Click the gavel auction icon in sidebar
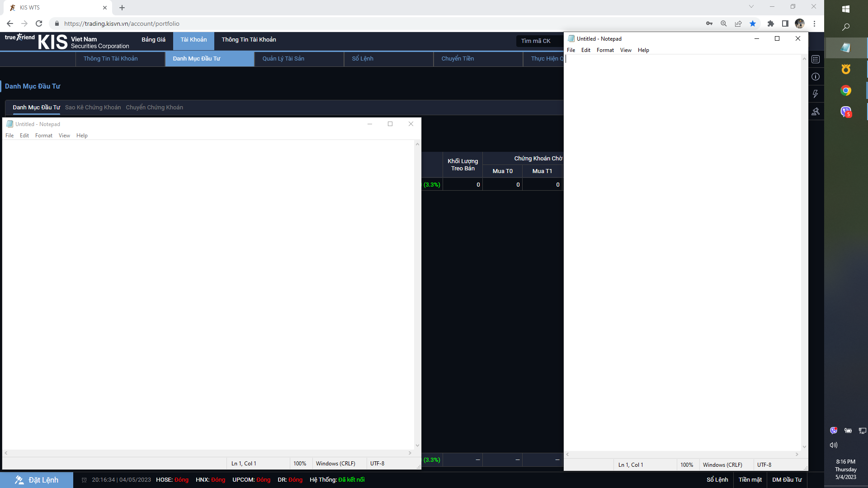Image resolution: width=868 pixels, height=488 pixels. [x=816, y=111]
